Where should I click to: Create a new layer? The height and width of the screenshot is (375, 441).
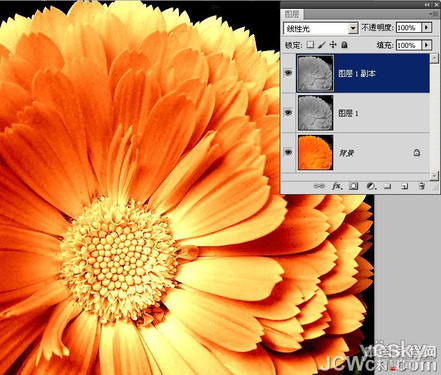pos(405,186)
